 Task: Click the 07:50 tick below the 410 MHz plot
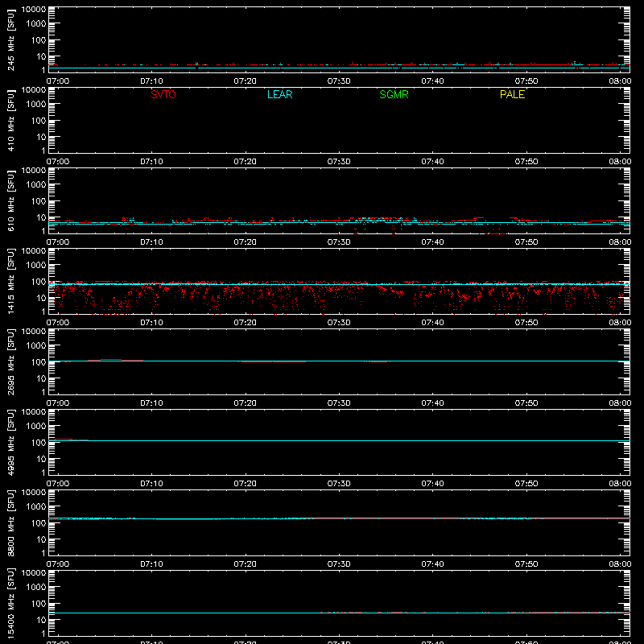pos(526,162)
